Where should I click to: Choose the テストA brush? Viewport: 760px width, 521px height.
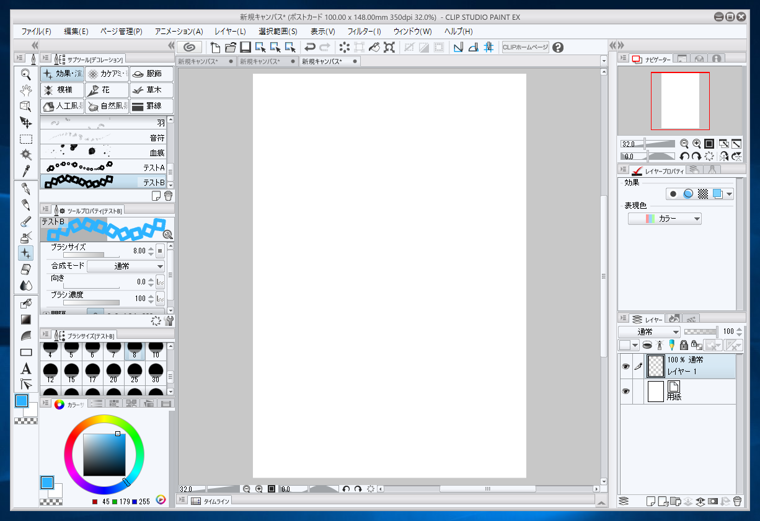(x=103, y=167)
